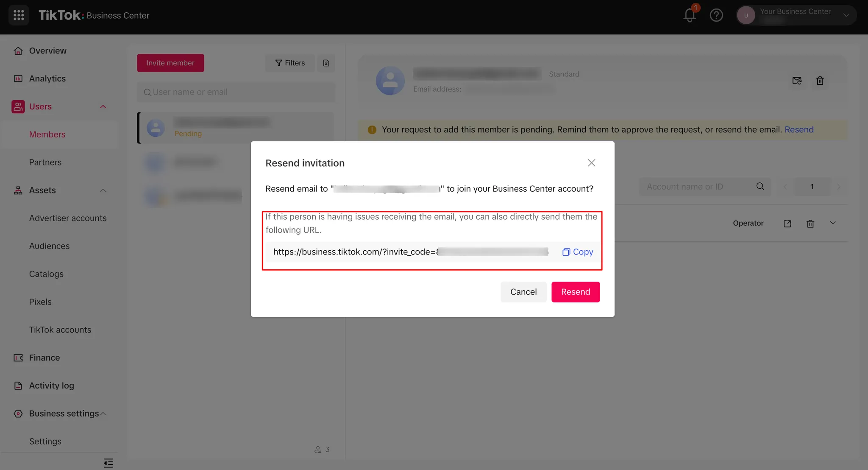Cancel the resend invitation dialog
Image resolution: width=868 pixels, height=470 pixels.
click(x=523, y=292)
